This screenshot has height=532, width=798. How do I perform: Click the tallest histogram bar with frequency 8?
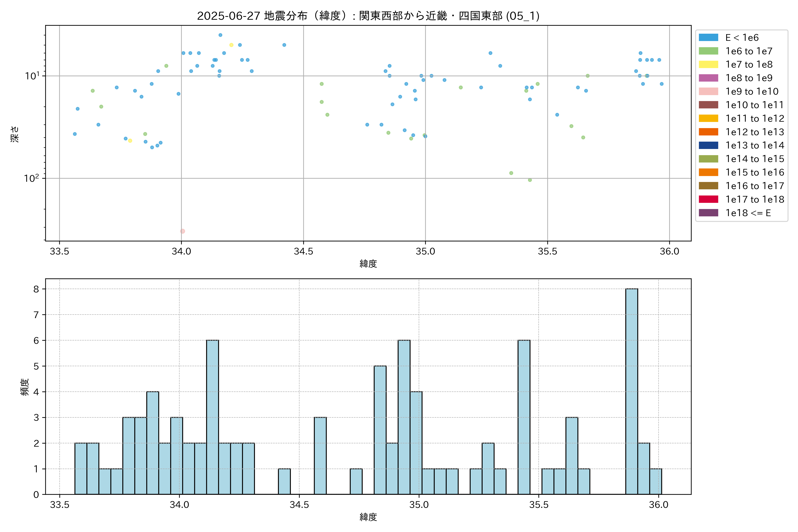click(631, 391)
